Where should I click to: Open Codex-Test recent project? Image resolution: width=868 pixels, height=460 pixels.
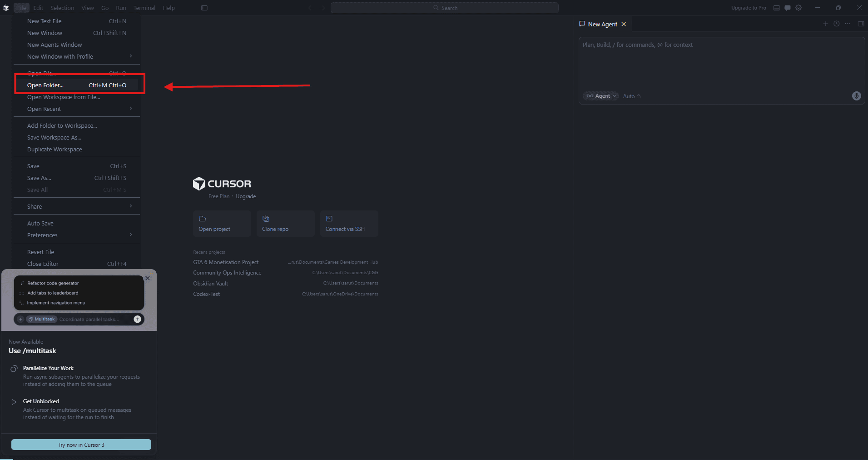tap(286, 294)
